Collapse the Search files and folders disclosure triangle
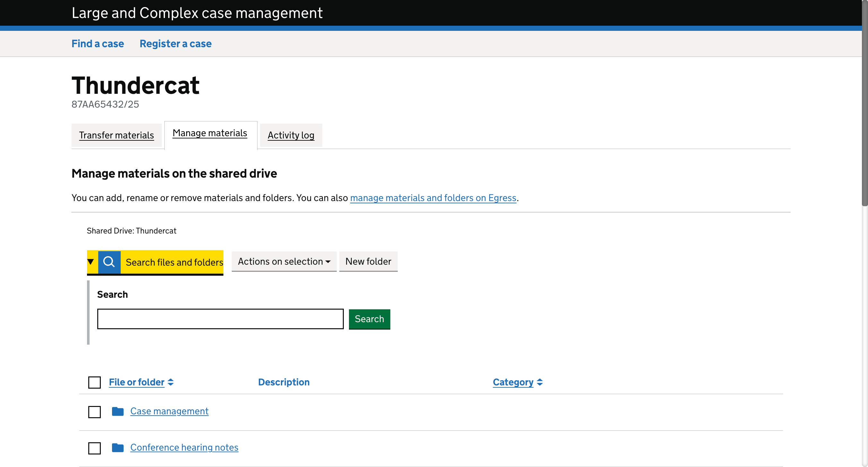Viewport: 868px width, 467px height. click(x=90, y=262)
